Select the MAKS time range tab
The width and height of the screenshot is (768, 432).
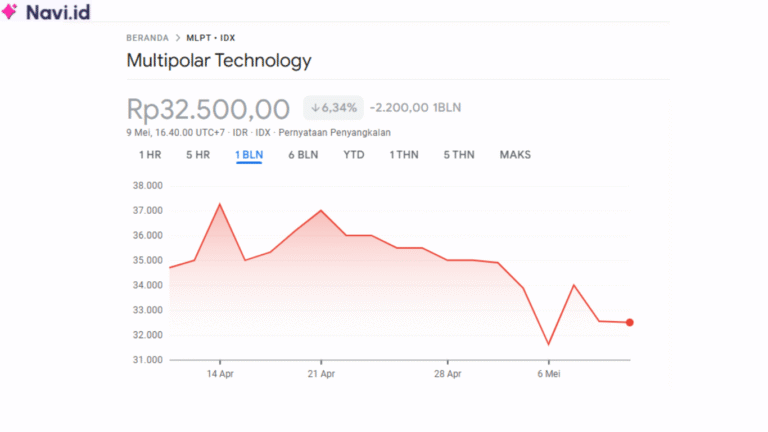515,155
